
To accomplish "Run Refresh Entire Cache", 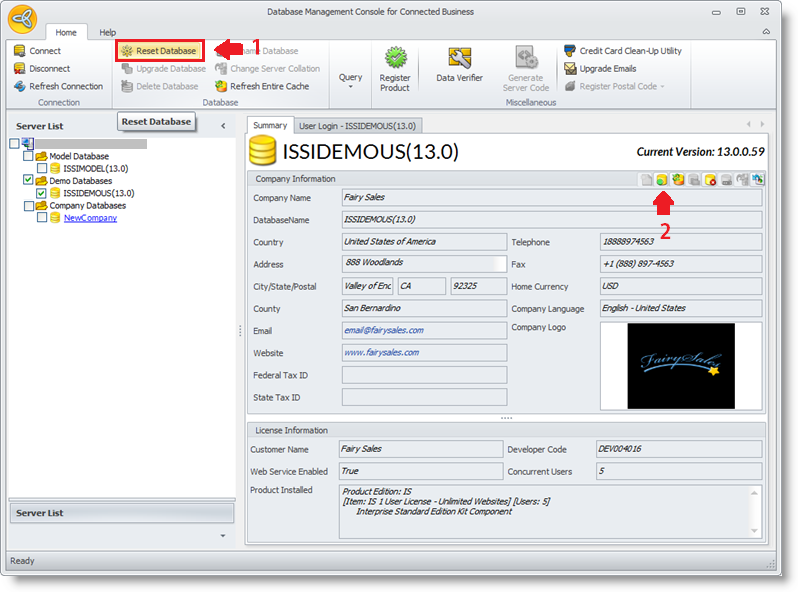I will (x=262, y=86).
